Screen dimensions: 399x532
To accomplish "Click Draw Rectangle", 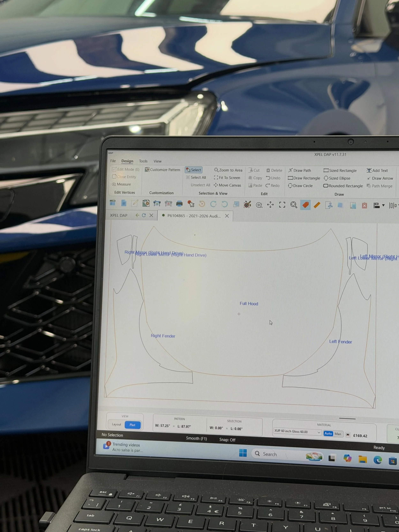I will 304,178.
